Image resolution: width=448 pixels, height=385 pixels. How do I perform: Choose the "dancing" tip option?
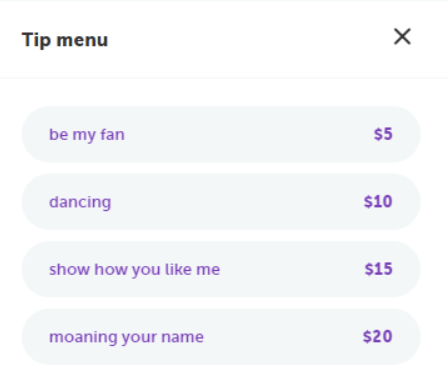tap(221, 202)
